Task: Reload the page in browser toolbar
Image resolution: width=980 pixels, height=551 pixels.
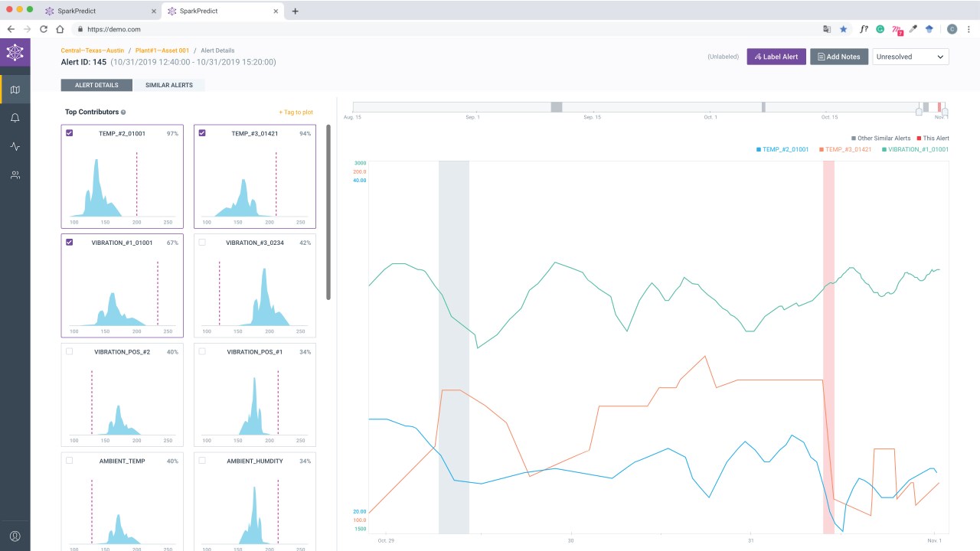Action: click(x=44, y=29)
